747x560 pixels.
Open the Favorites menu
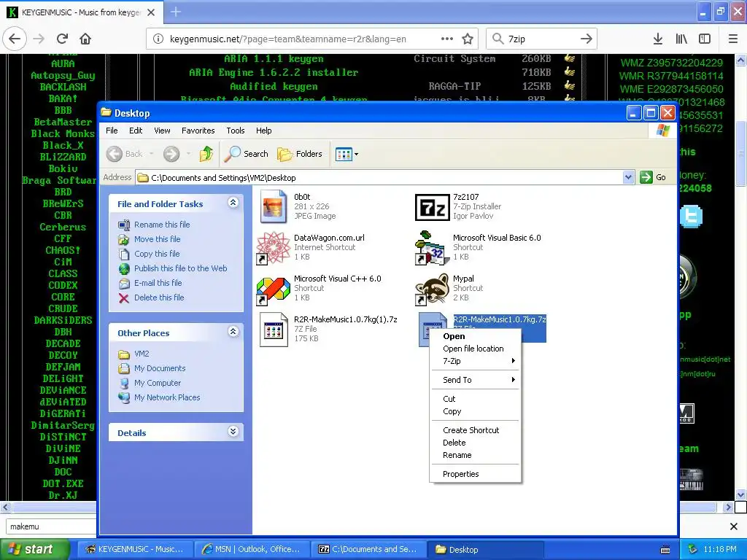[x=198, y=131]
